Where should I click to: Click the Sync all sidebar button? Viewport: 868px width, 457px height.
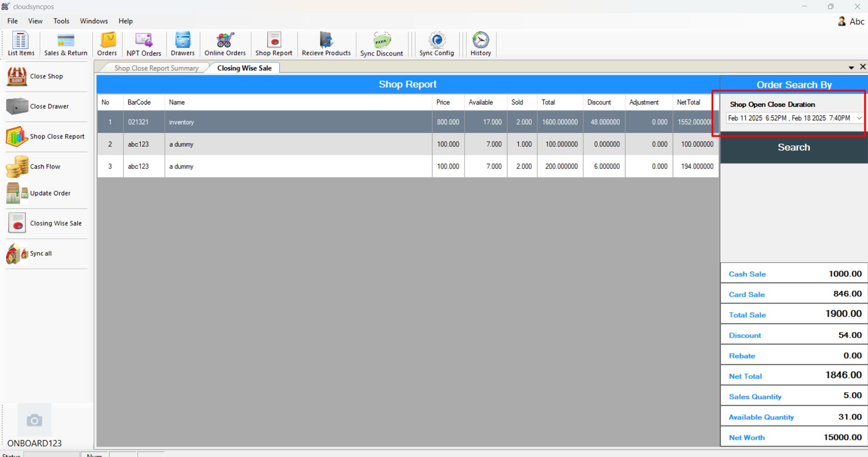[40, 253]
